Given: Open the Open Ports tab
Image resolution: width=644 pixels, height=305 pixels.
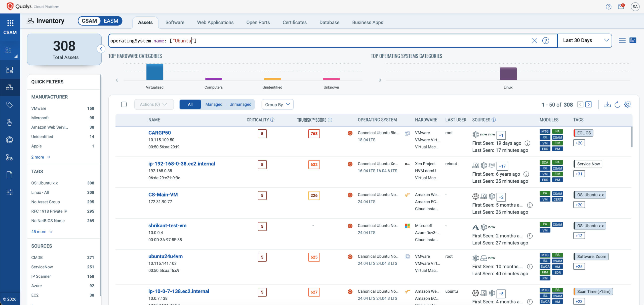Looking at the screenshot, I should click(x=258, y=22).
